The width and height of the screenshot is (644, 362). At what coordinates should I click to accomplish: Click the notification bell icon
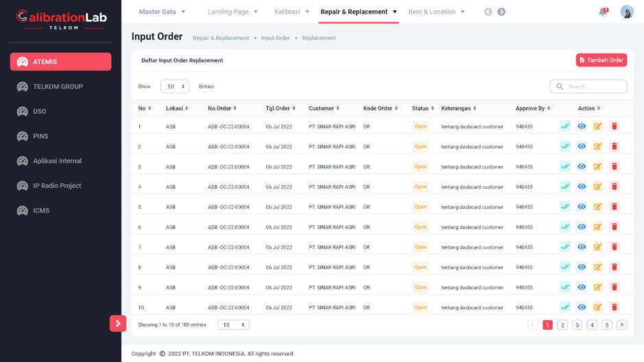[x=603, y=12]
